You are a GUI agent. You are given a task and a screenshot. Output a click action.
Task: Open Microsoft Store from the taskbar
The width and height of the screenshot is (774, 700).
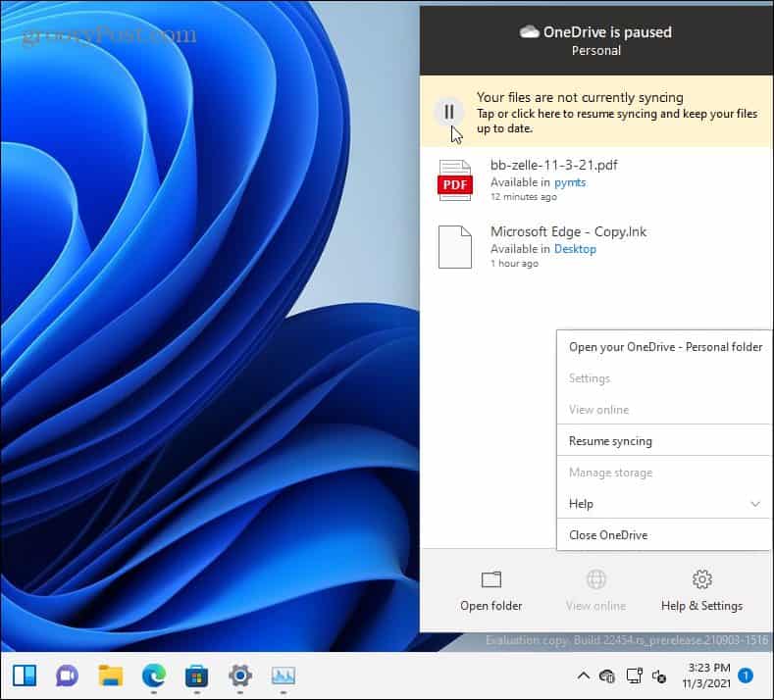pyautogui.click(x=196, y=675)
